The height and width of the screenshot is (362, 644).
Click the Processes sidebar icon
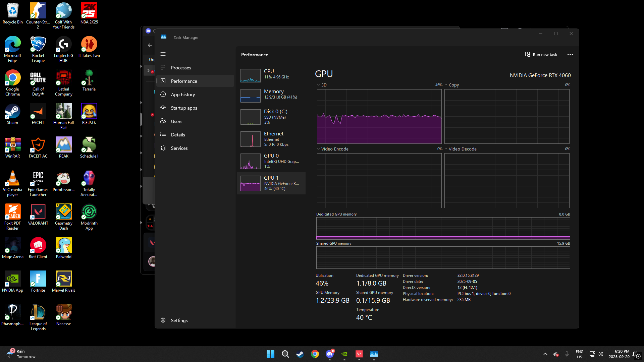pos(163,67)
